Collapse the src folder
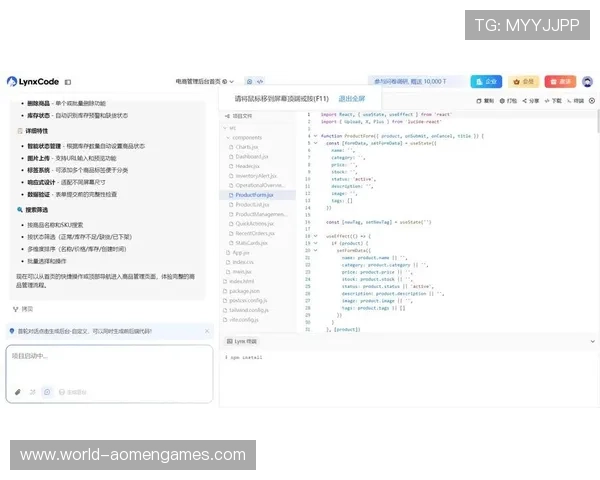This screenshot has width=600, height=480. 225,128
